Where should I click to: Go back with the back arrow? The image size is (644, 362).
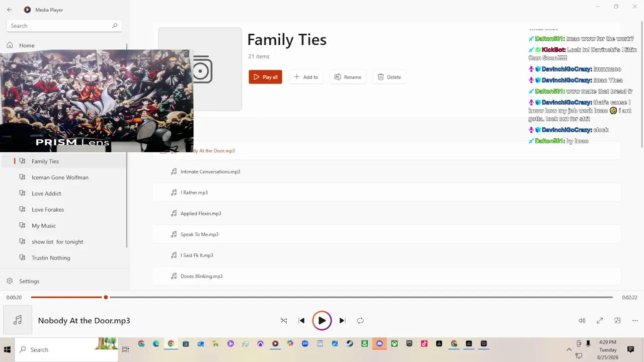click(x=10, y=10)
